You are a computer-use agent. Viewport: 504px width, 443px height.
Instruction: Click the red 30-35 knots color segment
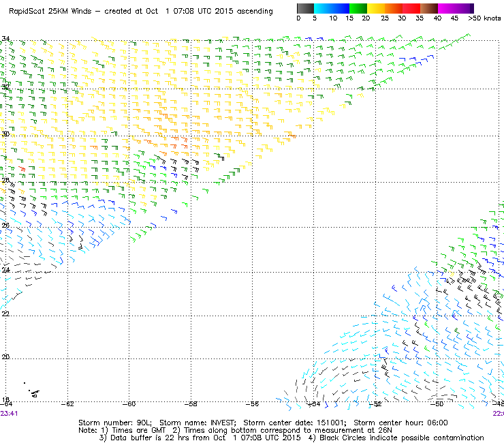click(x=411, y=8)
